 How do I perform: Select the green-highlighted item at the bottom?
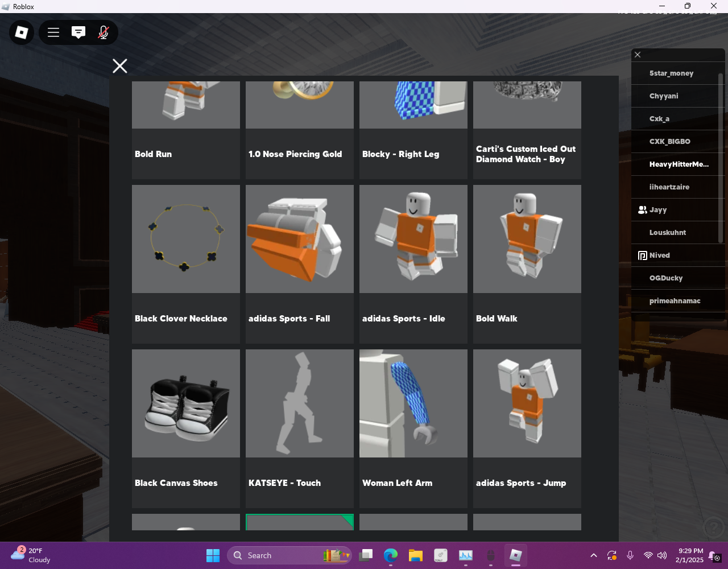pos(300,522)
